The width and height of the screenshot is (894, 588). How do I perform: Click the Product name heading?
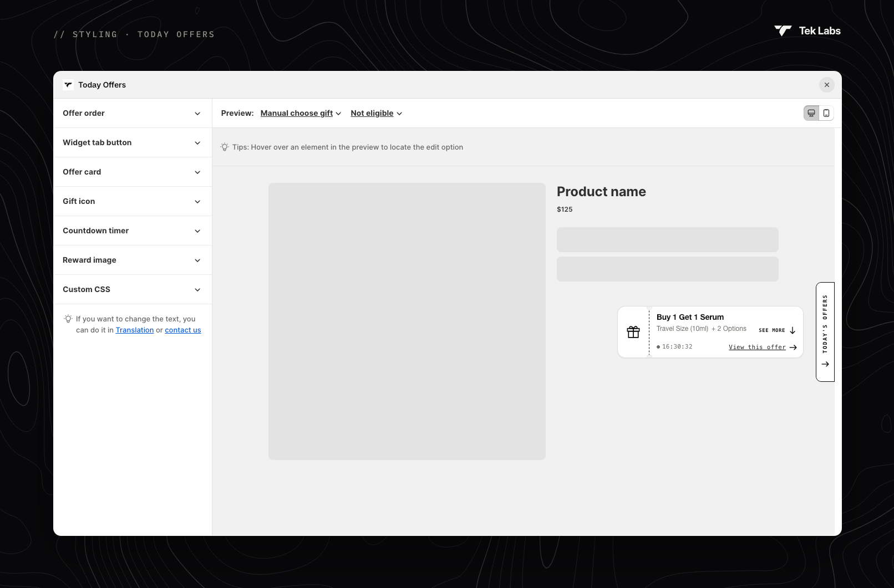601,192
